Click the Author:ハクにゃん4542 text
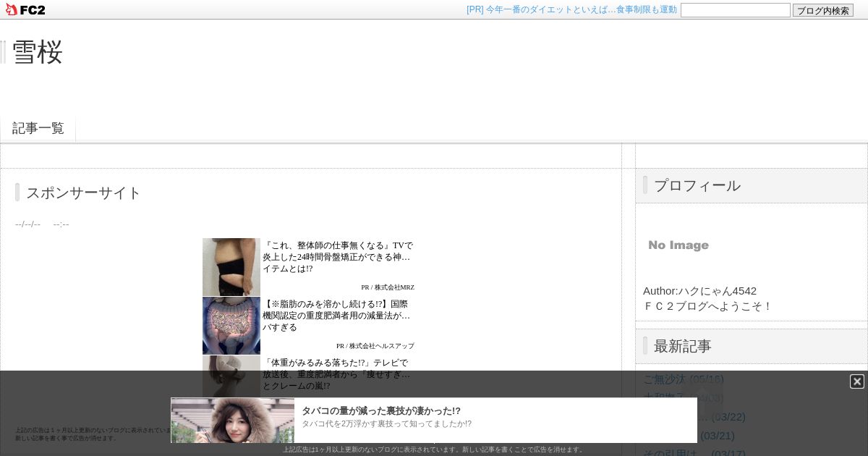This screenshot has height=456, width=868. pos(699,290)
